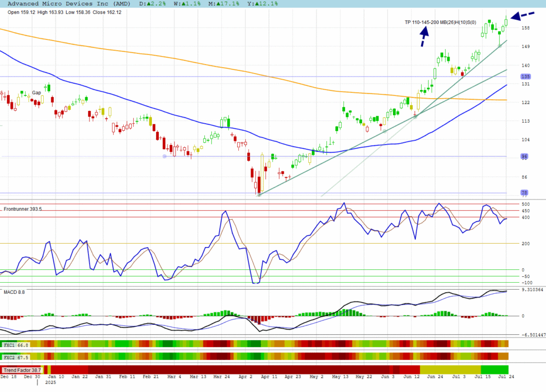Screen dimensions: 546x392
Task: Select the weekly change W: 1.1% value
Action: (x=187, y=4)
